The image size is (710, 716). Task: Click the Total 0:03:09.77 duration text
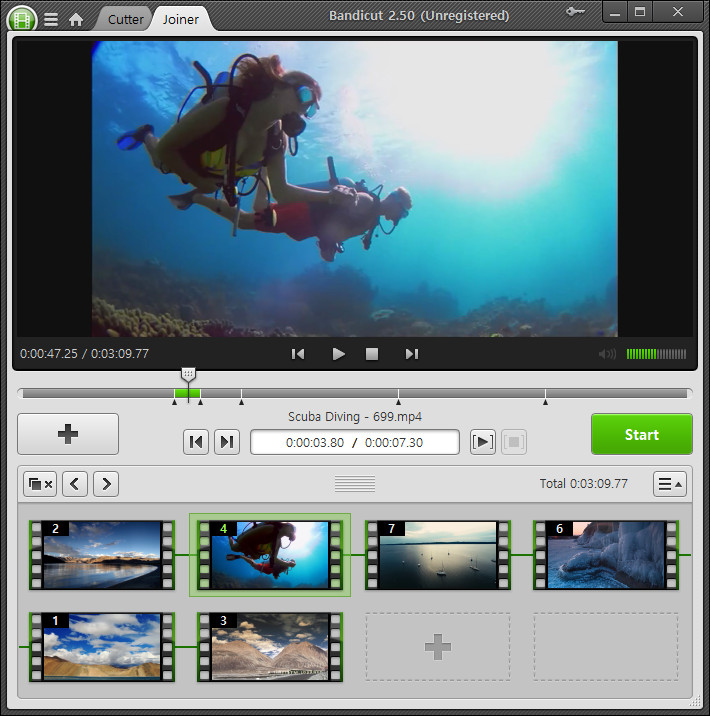584,484
